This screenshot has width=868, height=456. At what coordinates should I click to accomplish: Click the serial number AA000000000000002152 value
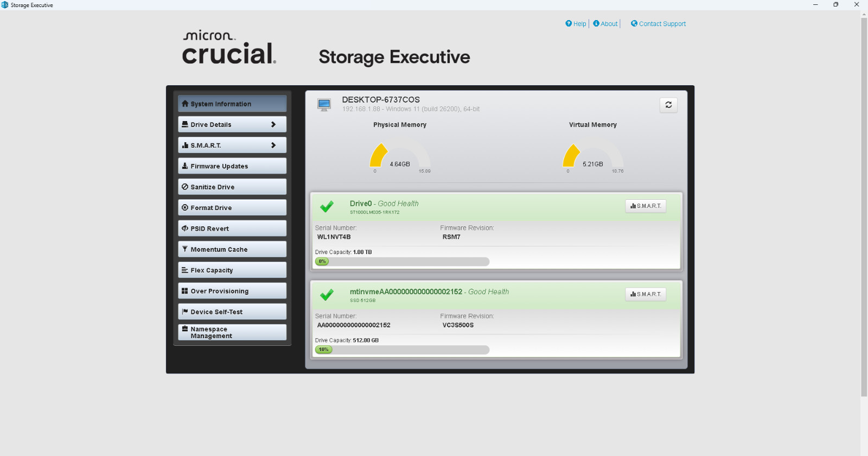(354, 325)
